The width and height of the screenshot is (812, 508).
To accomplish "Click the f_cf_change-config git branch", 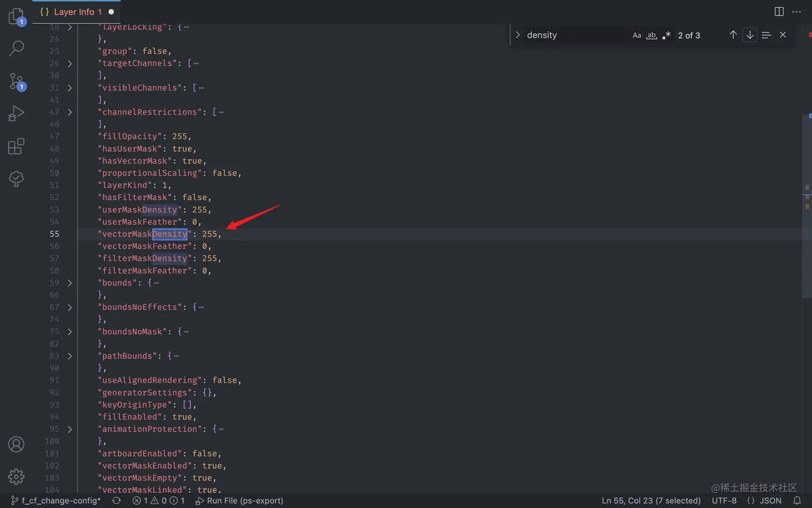I will pyautogui.click(x=55, y=500).
